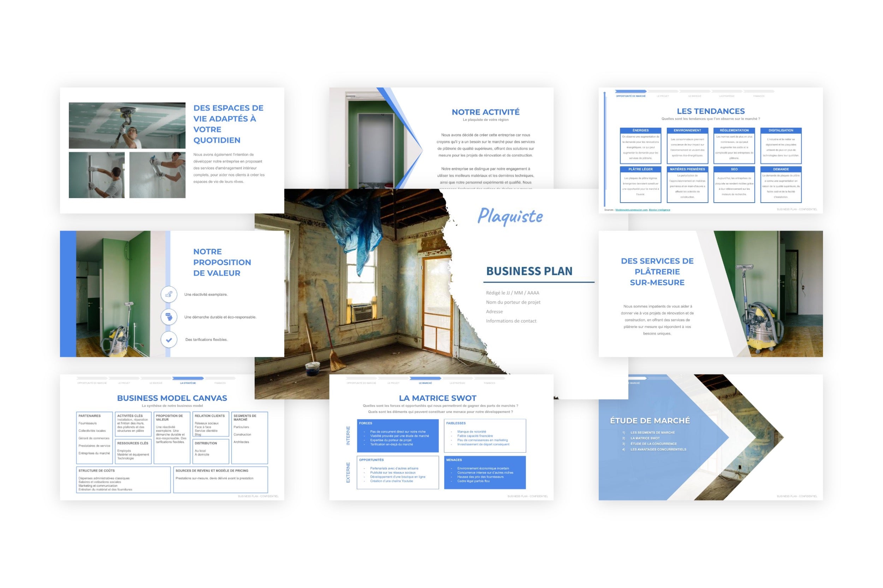Click 'Le plaquiste de votre région' subtitle

486,120
